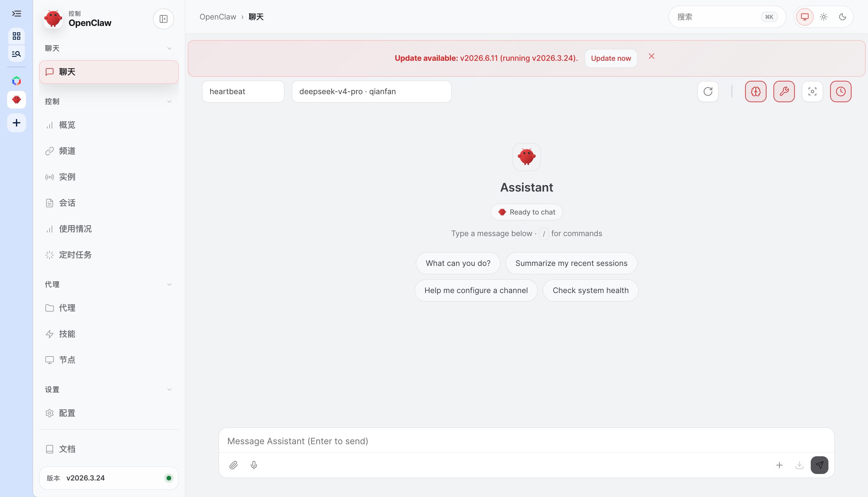Focus the Message Assistant input field

(x=526, y=441)
